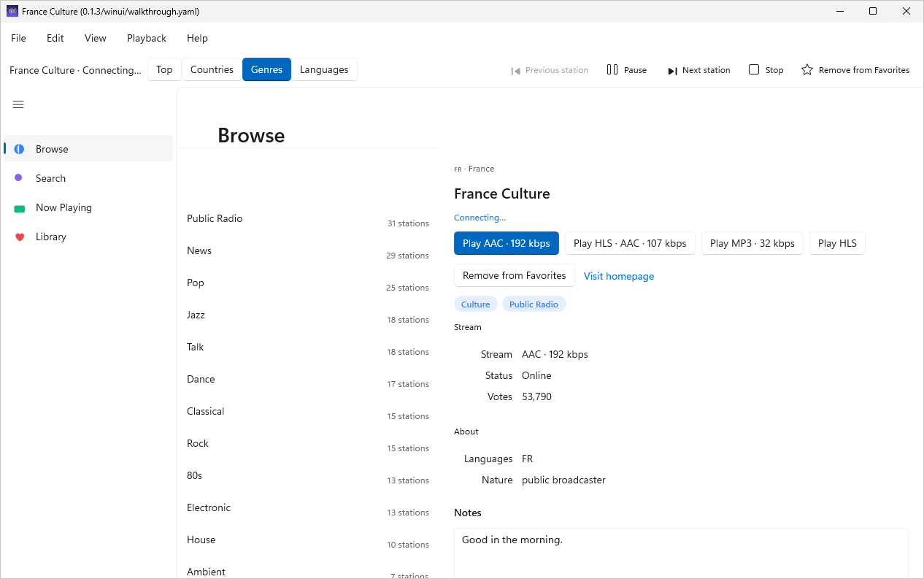The width and height of the screenshot is (924, 579).
Task: Click the Culture tag chip
Action: 475,304
